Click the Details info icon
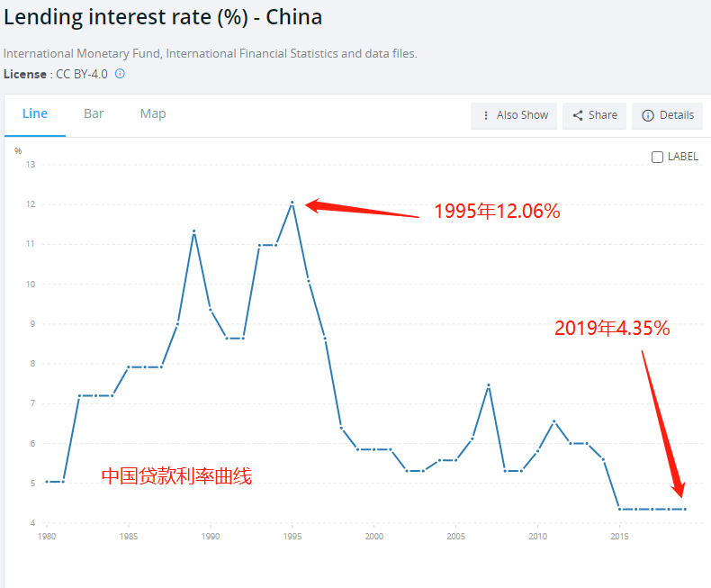 click(647, 115)
